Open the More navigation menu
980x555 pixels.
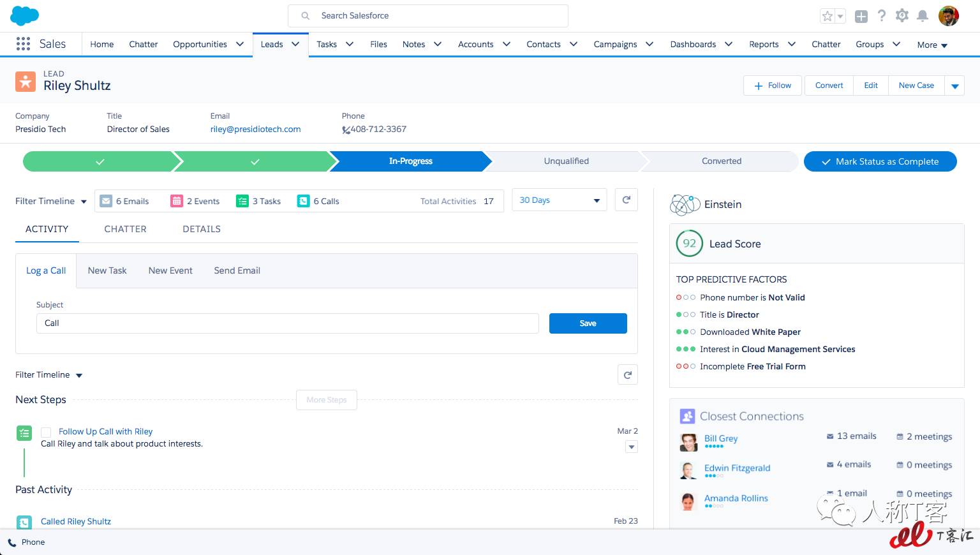click(932, 45)
